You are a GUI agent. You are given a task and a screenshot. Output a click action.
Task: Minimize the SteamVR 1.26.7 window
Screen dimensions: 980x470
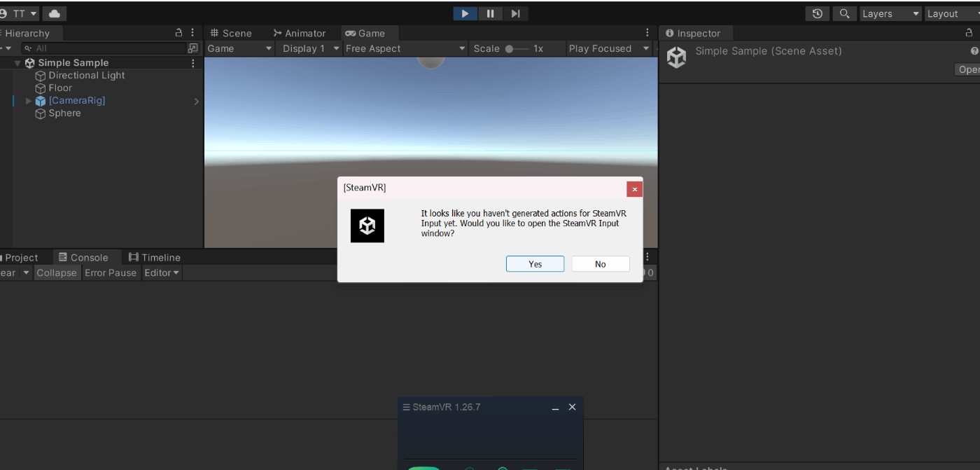pos(555,408)
